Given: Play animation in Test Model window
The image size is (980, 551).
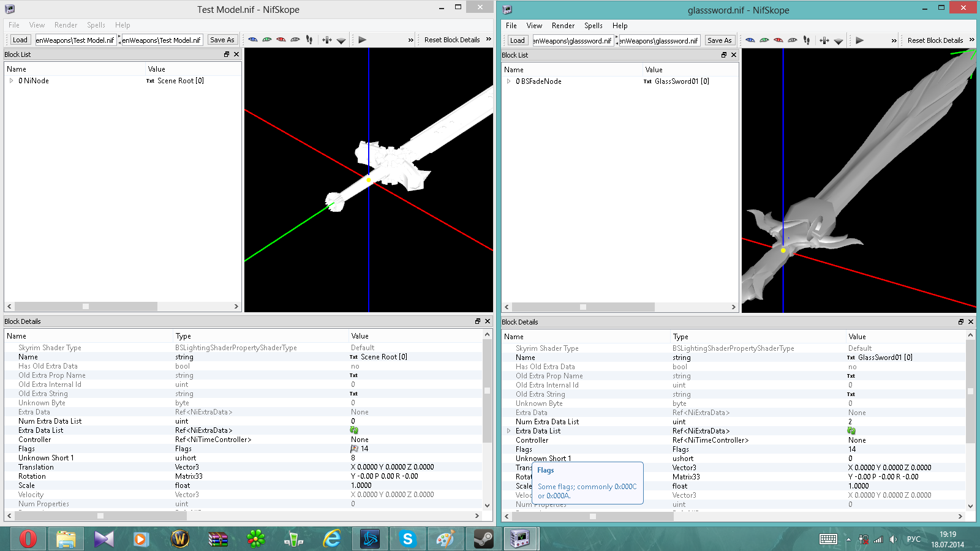Looking at the screenshot, I should click(363, 40).
